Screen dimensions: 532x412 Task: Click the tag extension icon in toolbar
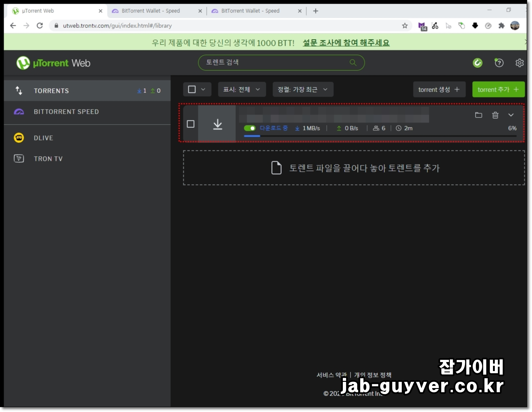coord(461,26)
